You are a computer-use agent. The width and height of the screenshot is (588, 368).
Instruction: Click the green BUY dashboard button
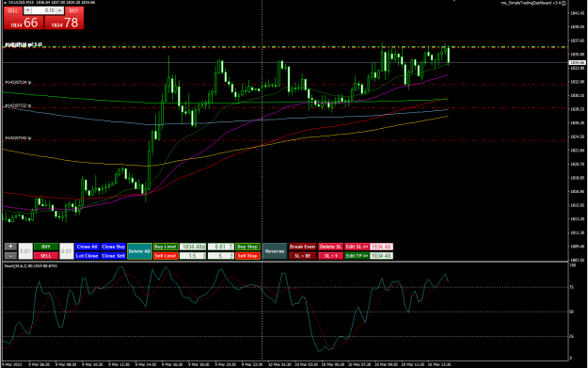46,247
